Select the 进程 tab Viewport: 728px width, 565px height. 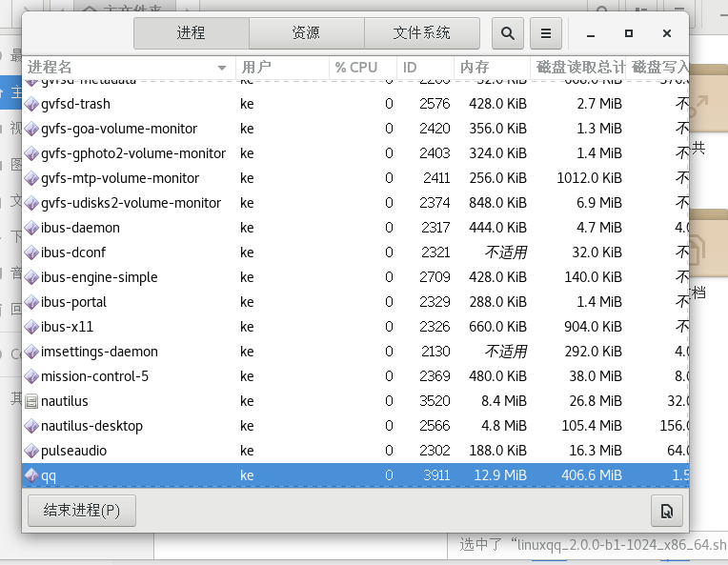click(x=191, y=33)
